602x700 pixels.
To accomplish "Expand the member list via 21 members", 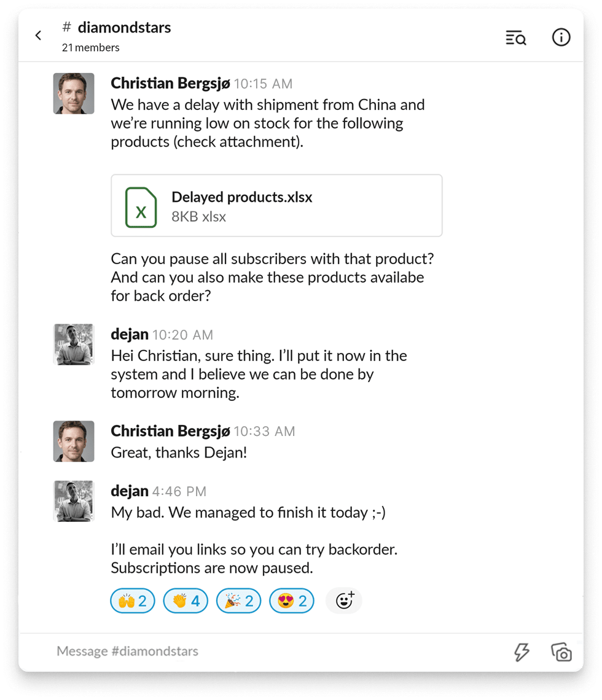I will tap(90, 47).
